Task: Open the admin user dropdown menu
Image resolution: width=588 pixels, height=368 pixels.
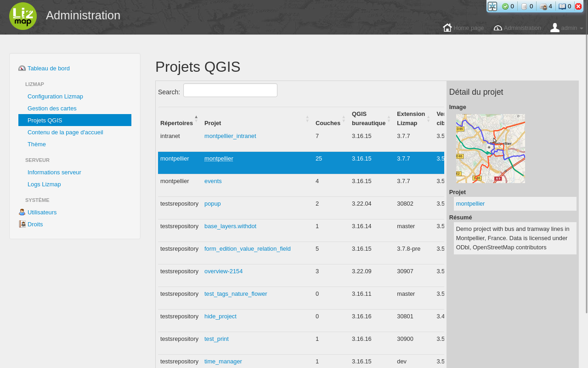Action: pos(567,28)
